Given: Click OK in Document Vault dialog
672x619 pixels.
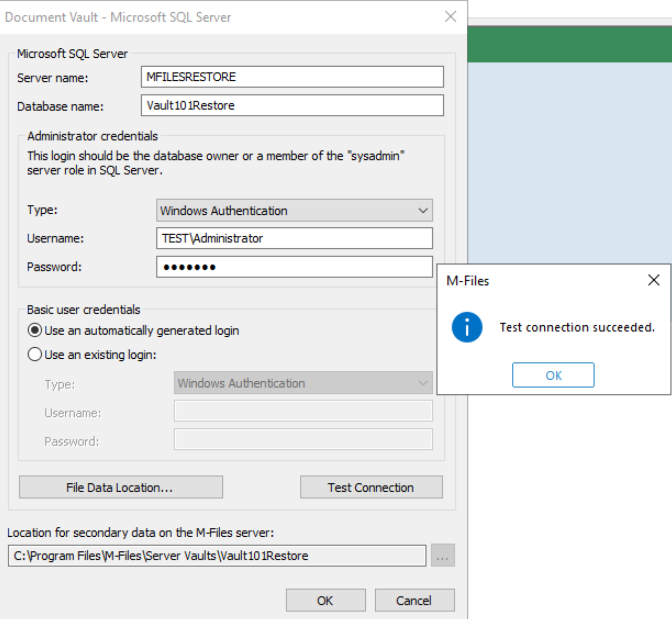Looking at the screenshot, I should [x=325, y=600].
